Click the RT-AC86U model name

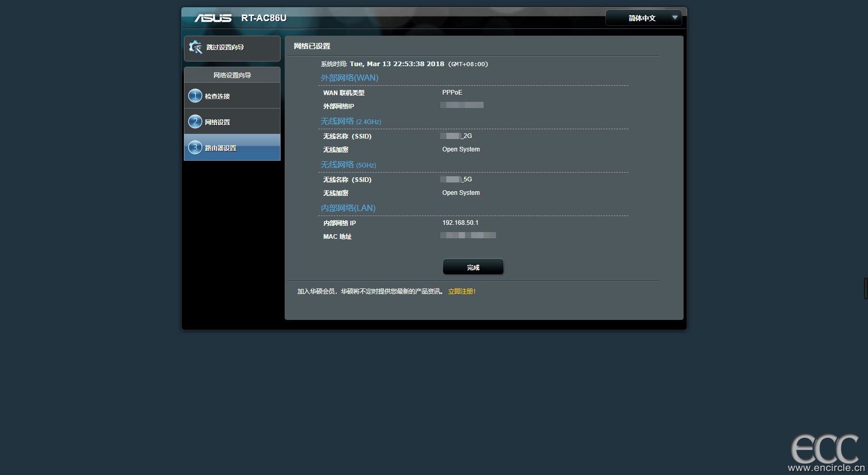point(263,18)
